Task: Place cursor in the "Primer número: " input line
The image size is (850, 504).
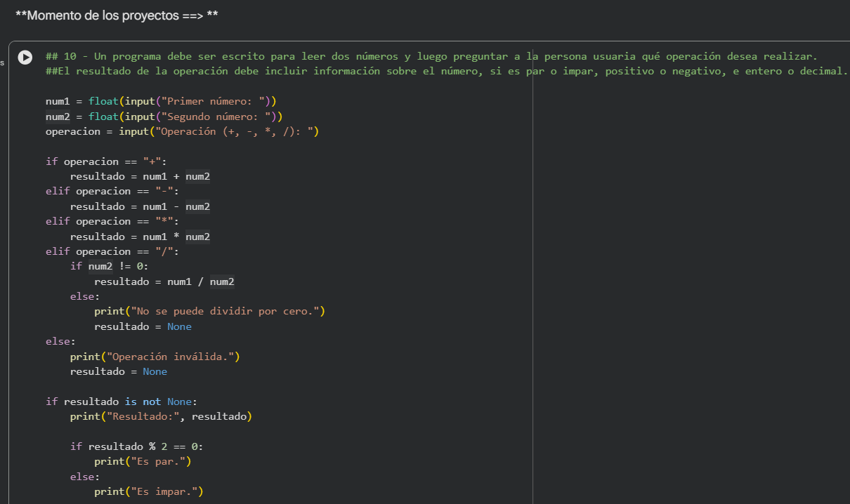Action: (161, 101)
